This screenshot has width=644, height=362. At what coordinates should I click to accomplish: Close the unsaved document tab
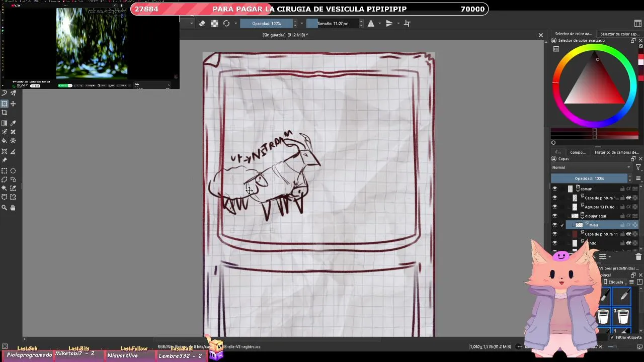click(x=541, y=35)
